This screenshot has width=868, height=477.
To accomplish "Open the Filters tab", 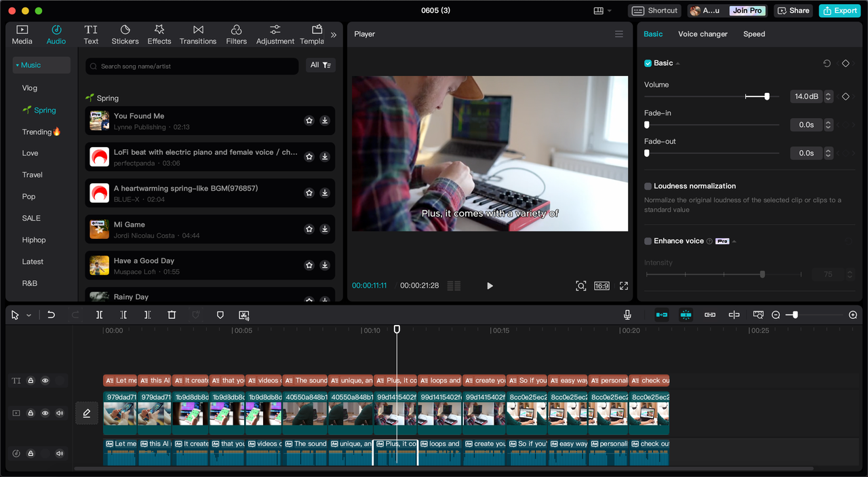I will [x=236, y=35].
